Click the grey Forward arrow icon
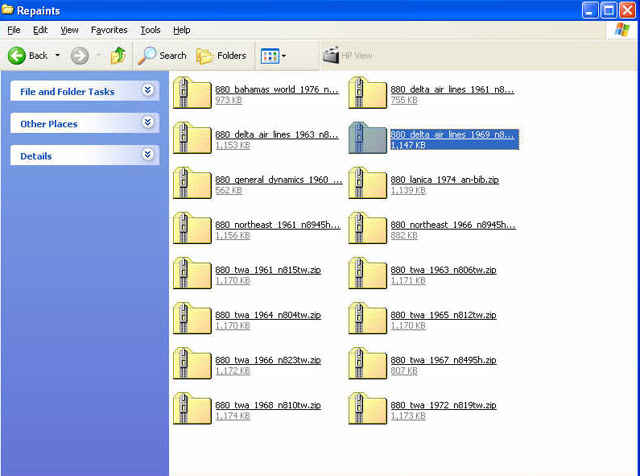 click(80, 56)
